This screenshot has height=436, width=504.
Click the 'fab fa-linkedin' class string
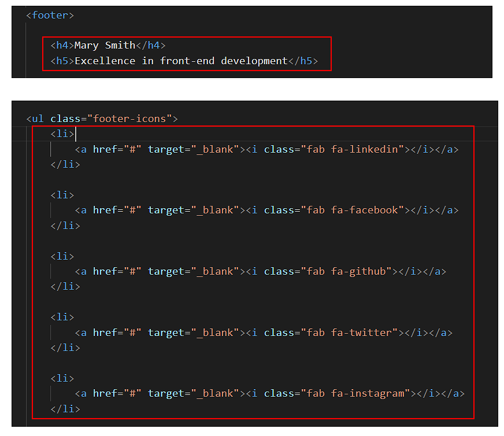pyautogui.click(x=352, y=149)
